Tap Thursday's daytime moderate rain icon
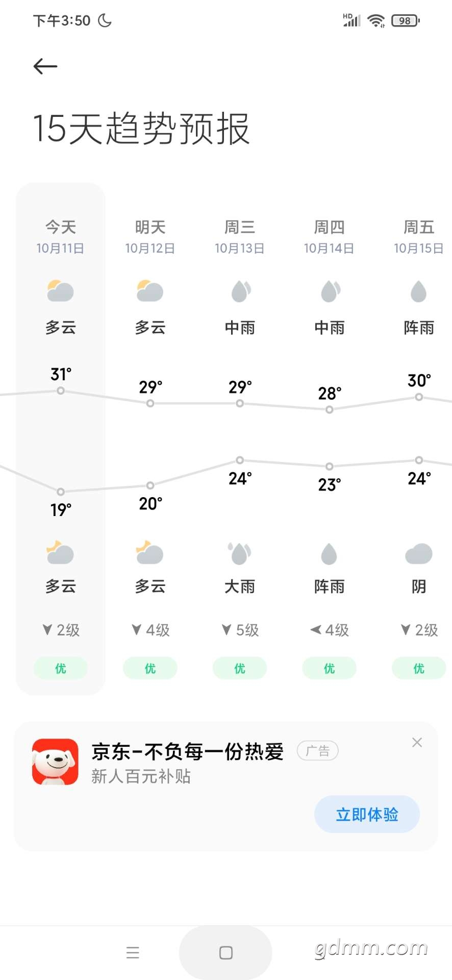The height and width of the screenshot is (980, 452). click(x=330, y=291)
